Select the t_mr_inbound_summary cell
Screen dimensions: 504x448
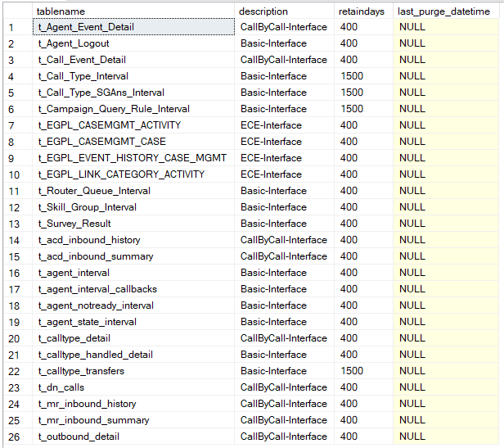tap(133, 420)
